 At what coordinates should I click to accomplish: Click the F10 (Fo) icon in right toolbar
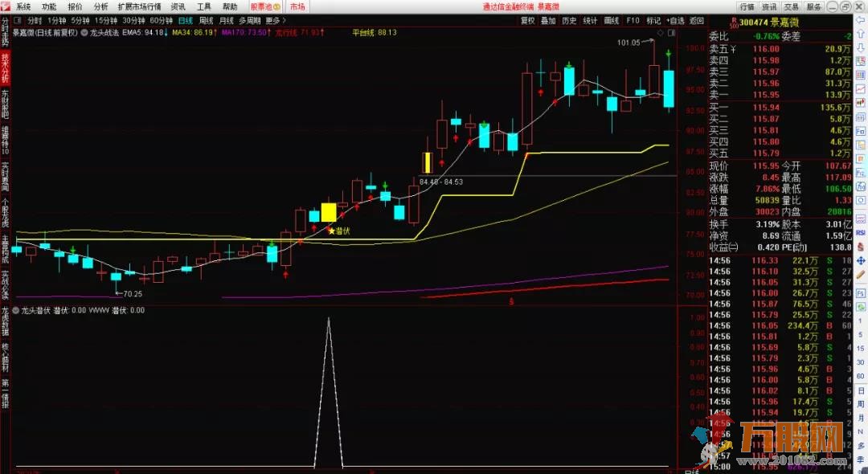860,130
